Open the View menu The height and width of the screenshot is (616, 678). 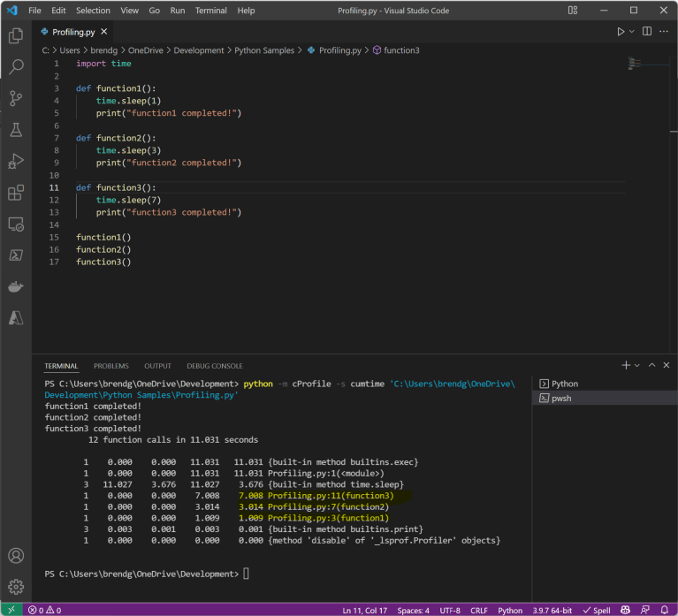point(129,11)
